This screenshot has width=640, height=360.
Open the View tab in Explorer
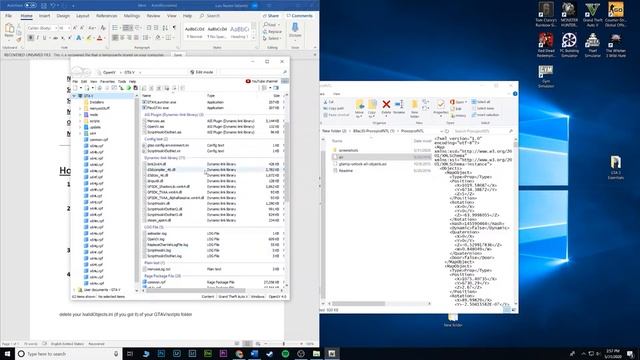(337, 94)
